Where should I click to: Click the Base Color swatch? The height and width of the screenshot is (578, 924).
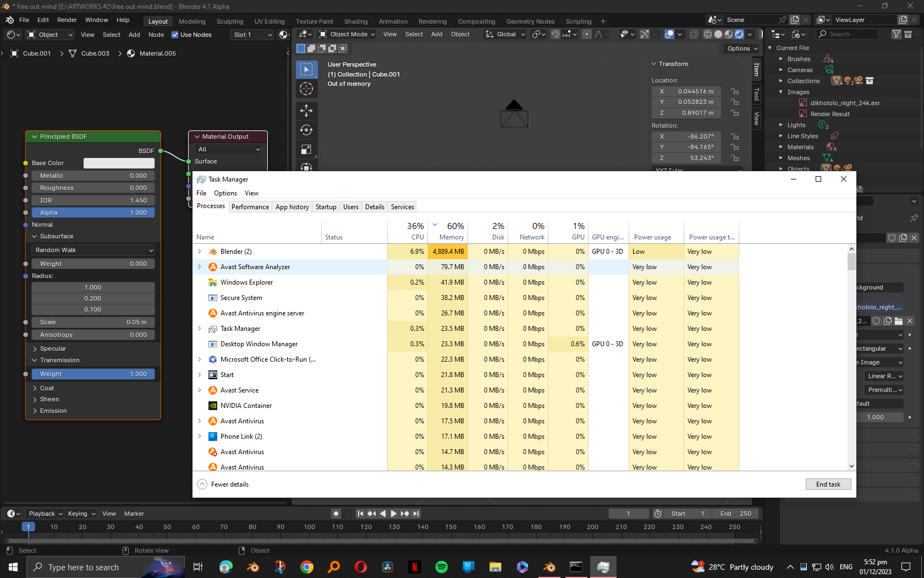coord(119,163)
